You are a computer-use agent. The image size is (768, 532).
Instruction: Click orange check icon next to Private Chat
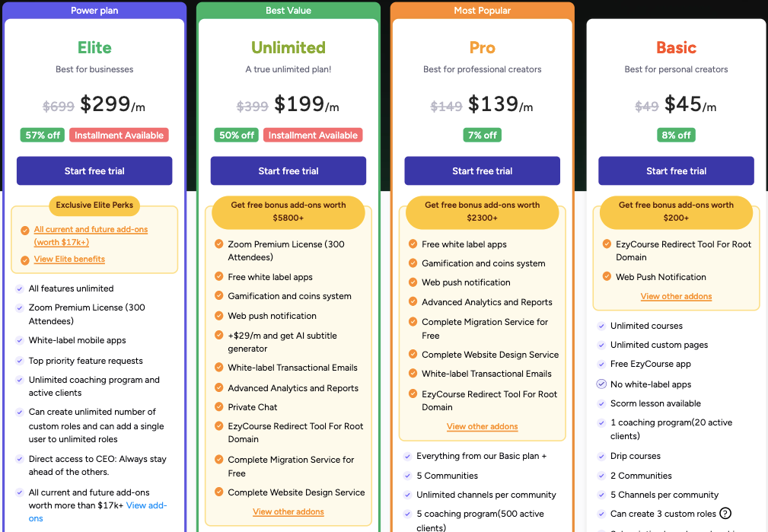point(219,406)
